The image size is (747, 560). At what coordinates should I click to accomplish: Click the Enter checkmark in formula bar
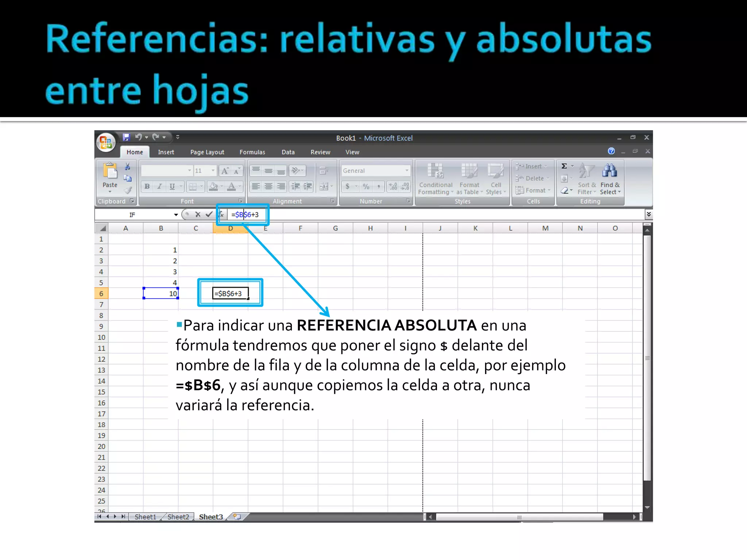[209, 214]
